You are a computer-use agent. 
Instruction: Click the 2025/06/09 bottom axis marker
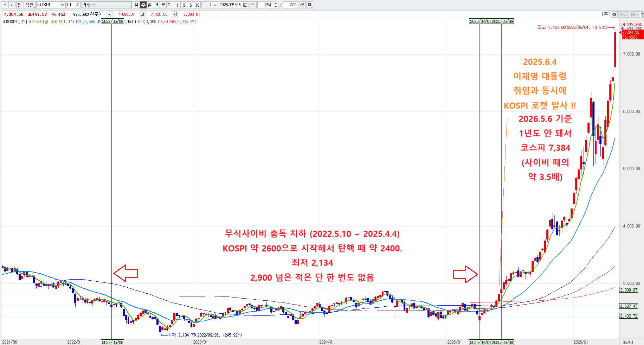(x=502, y=342)
